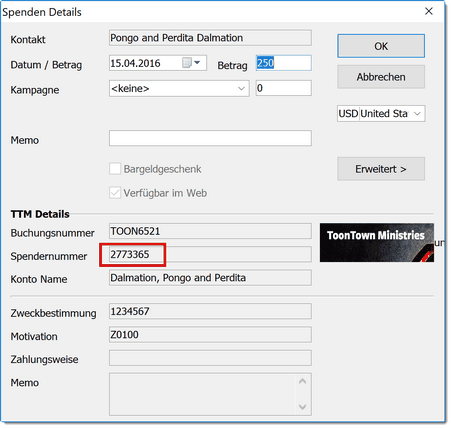Select the Kampagne numeric field showing 0
This screenshot has height=428, width=451.
pyautogui.click(x=284, y=88)
